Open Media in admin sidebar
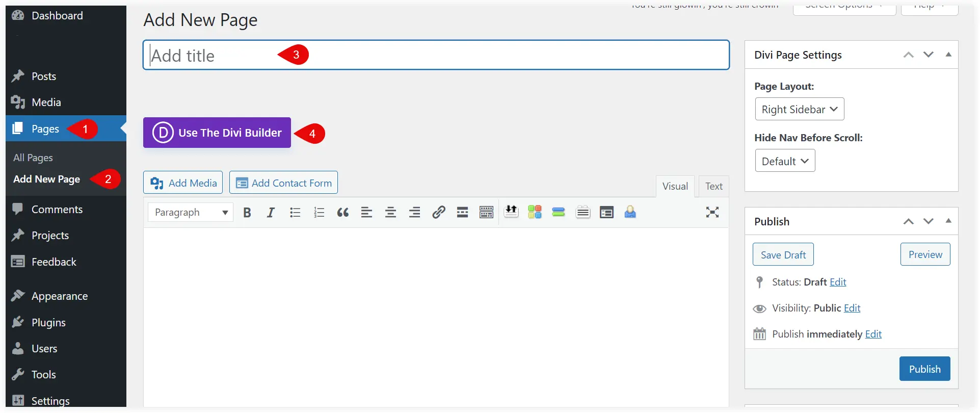Screen dimensions: 980x413 66,102
